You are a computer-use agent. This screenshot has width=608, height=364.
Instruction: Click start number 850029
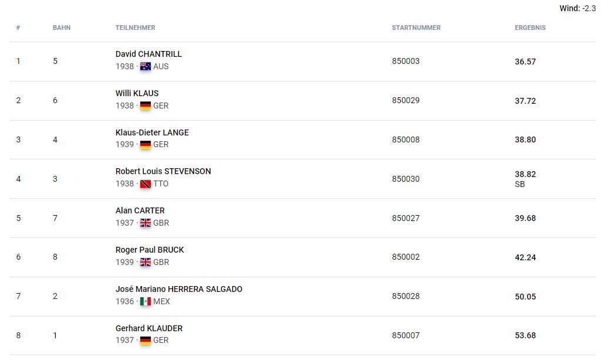(406, 100)
